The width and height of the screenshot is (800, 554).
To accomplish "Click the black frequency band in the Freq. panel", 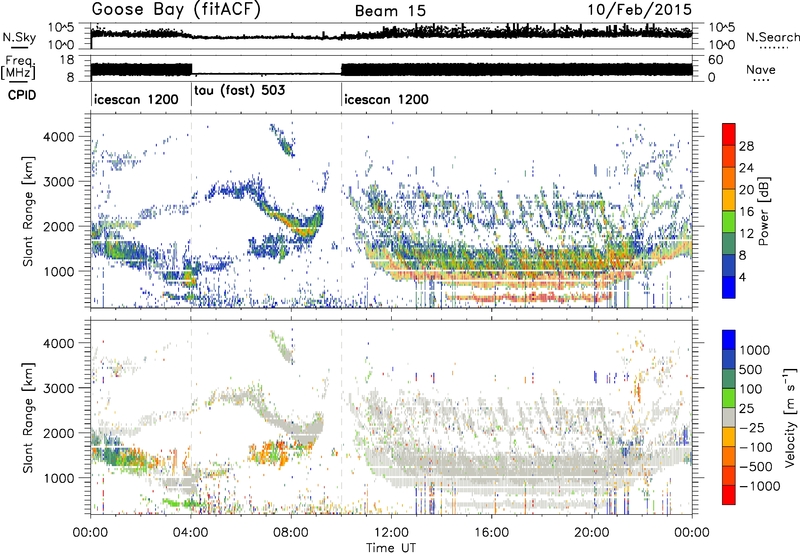I will pyautogui.click(x=516, y=70).
